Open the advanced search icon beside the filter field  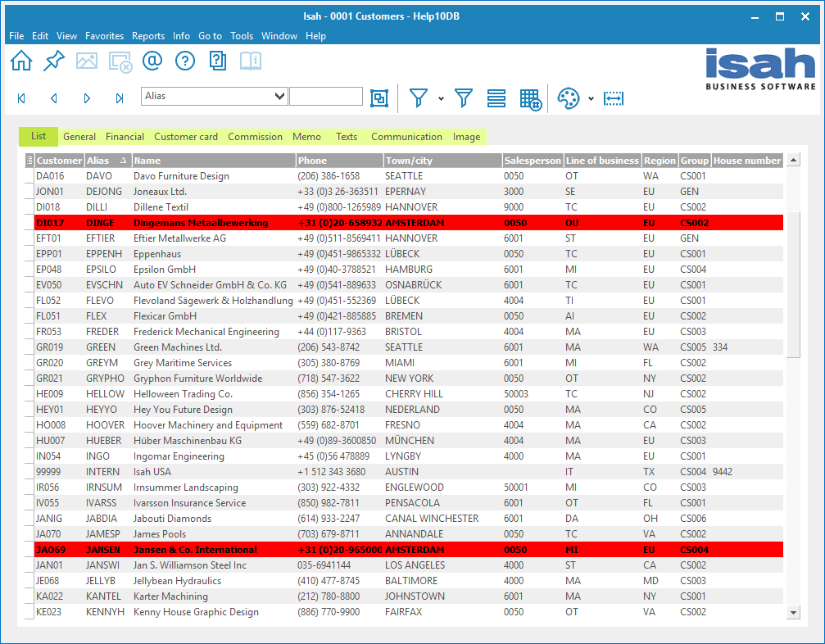click(379, 98)
